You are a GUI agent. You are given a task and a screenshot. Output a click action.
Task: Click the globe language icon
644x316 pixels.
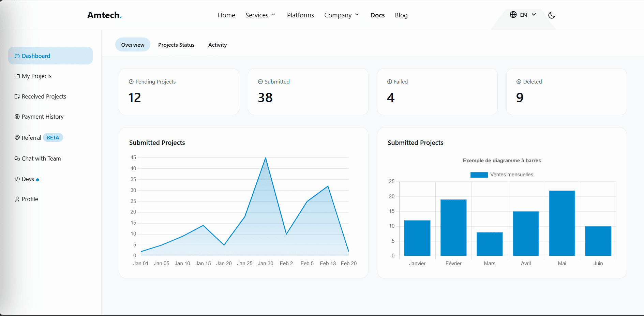pyautogui.click(x=513, y=15)
